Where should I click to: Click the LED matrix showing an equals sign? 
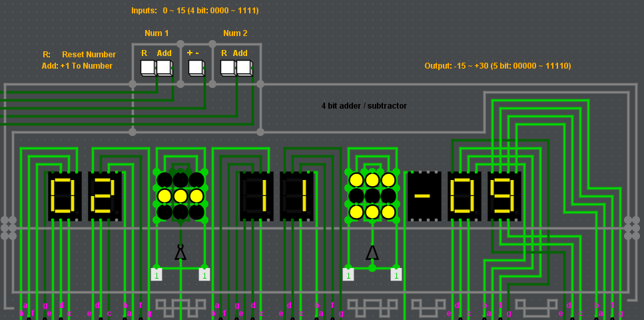372,196
